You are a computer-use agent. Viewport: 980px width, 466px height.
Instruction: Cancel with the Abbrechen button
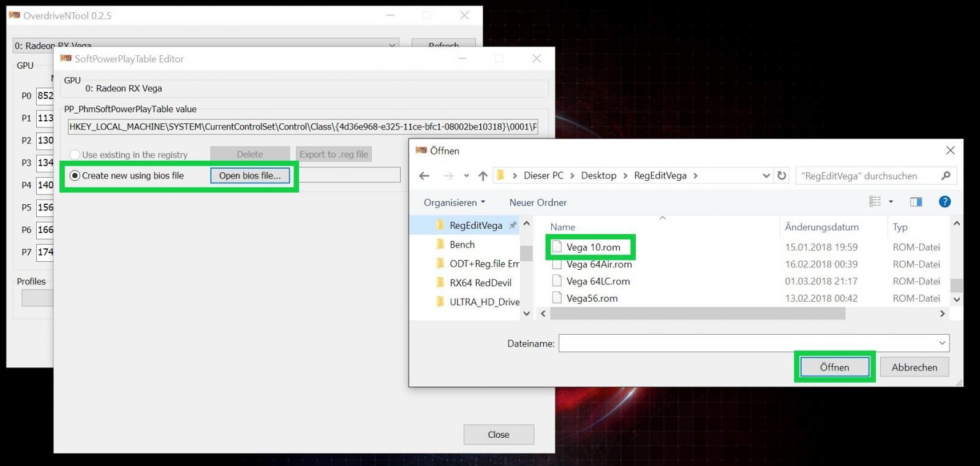914,367
